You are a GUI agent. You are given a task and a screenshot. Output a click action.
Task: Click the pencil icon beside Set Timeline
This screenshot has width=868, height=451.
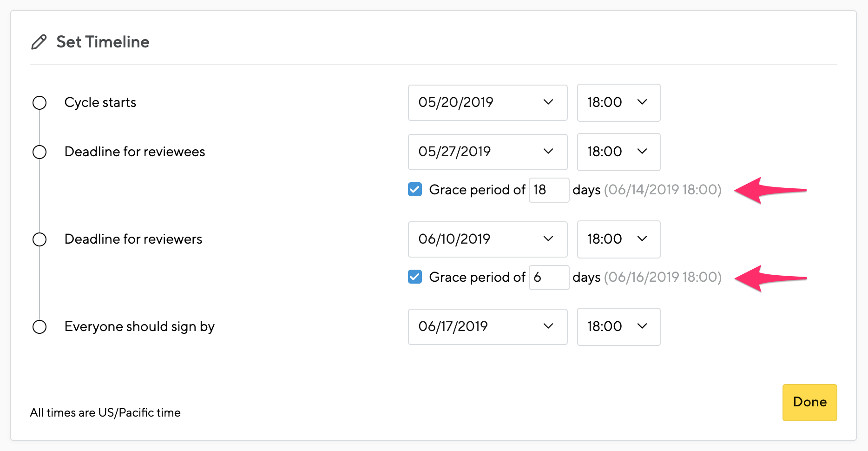tap(40, 41)
